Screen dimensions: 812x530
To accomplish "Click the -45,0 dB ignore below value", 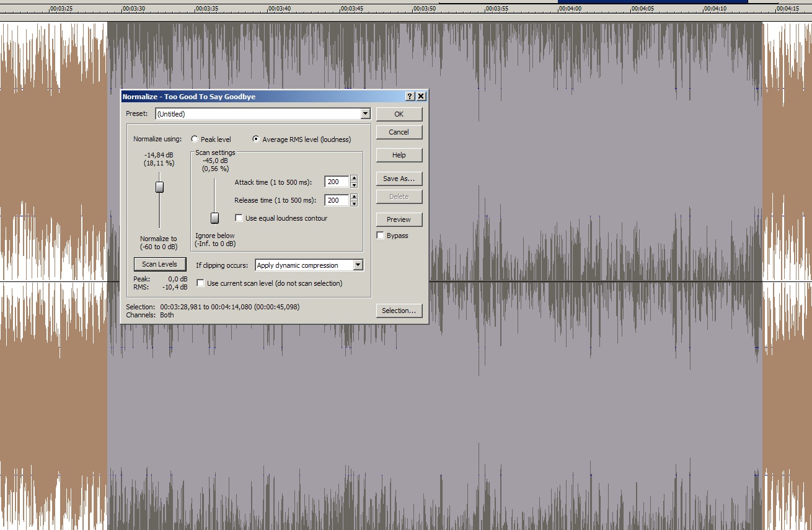I will 215,161.
